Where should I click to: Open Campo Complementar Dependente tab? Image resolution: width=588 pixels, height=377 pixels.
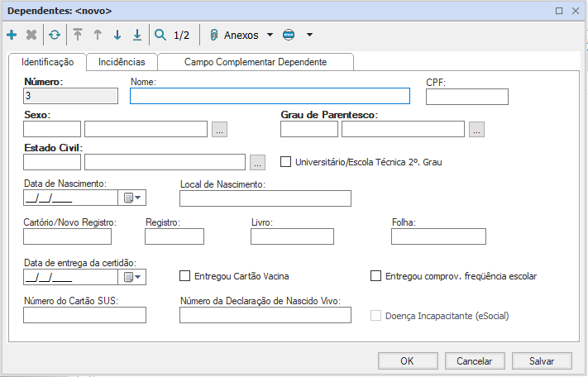tap(255, 62)
